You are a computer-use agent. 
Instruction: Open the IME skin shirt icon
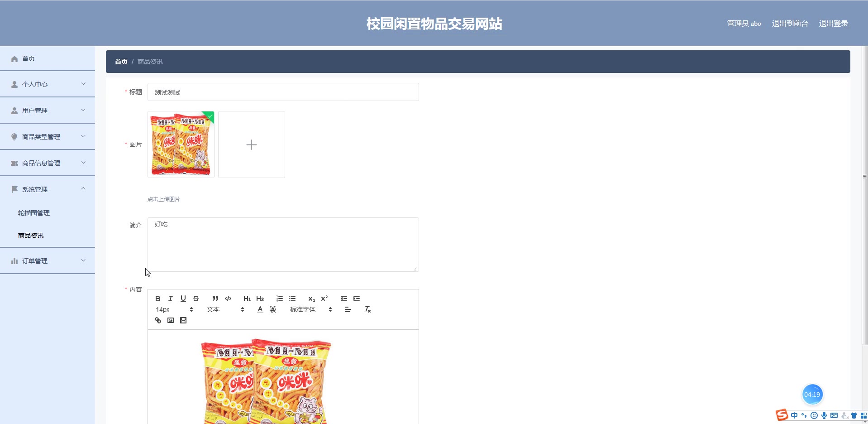click(854, 415)
